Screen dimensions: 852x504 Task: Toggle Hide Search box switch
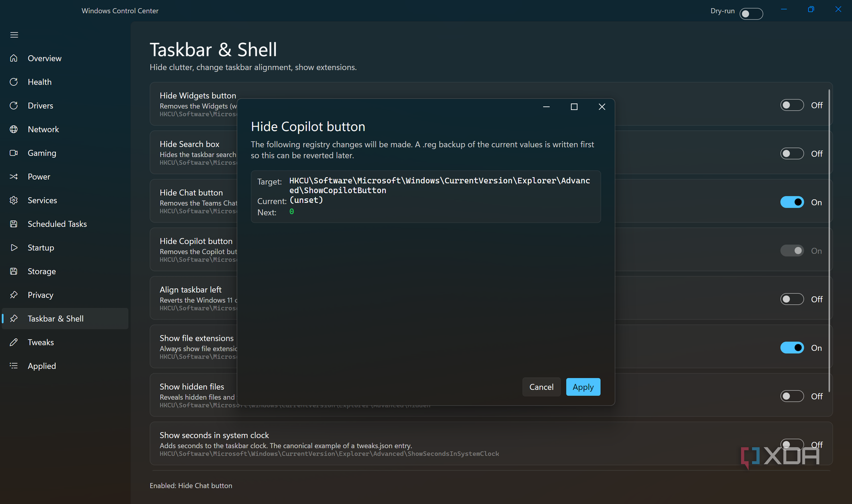pos(792,154)
